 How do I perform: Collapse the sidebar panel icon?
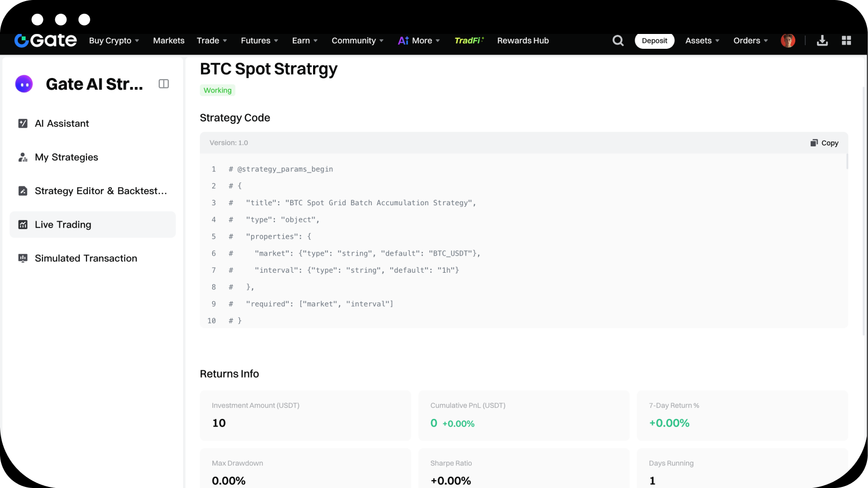[164, 84]
